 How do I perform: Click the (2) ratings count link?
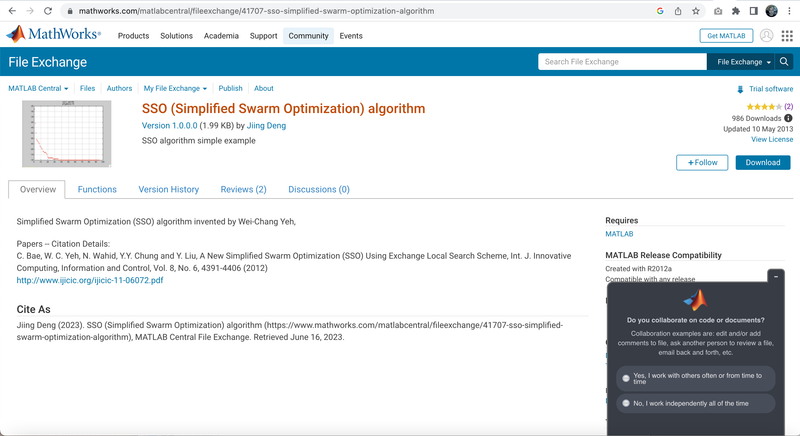click(788, 107)
